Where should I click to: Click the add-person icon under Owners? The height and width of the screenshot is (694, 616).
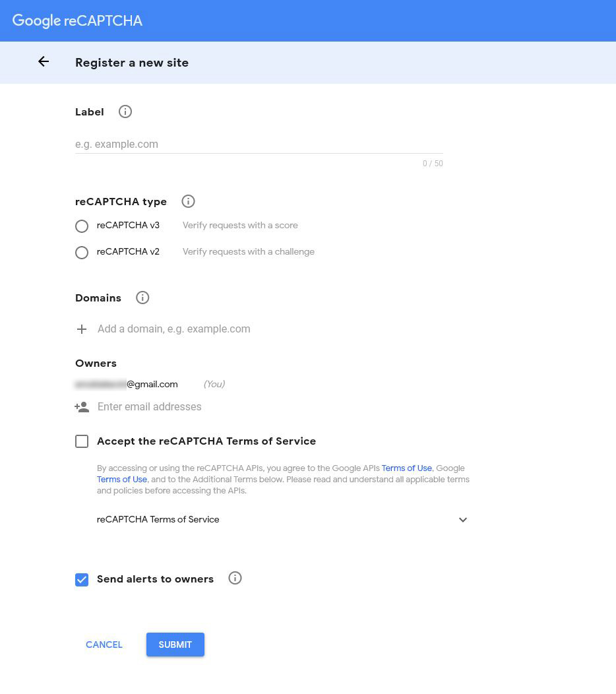pos(82,407)
